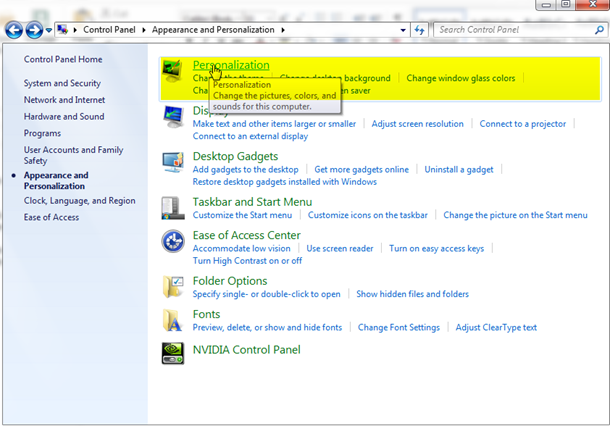
Task: Click Change the picture on Start menu
Action: [x=515, y=215]
